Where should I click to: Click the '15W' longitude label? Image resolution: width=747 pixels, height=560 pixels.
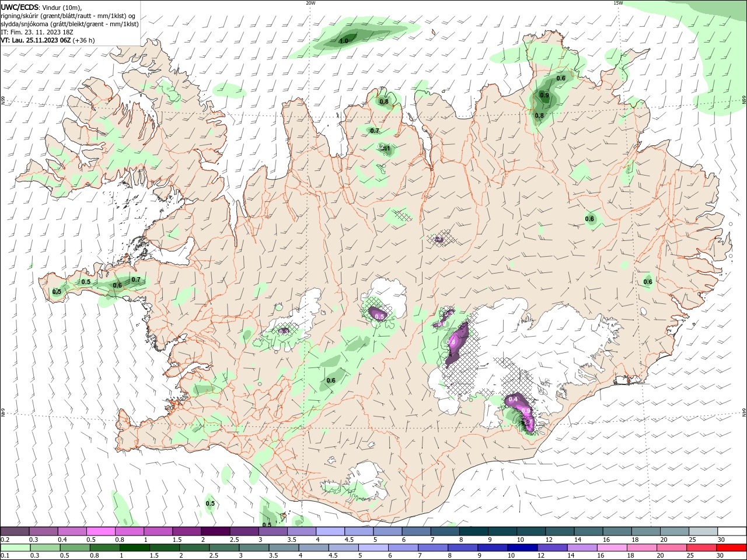618,3
